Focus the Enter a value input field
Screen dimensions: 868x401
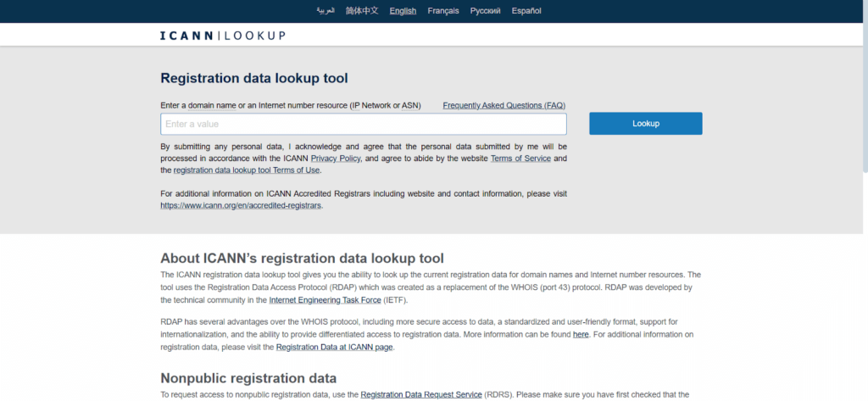[x=364, y=124]
